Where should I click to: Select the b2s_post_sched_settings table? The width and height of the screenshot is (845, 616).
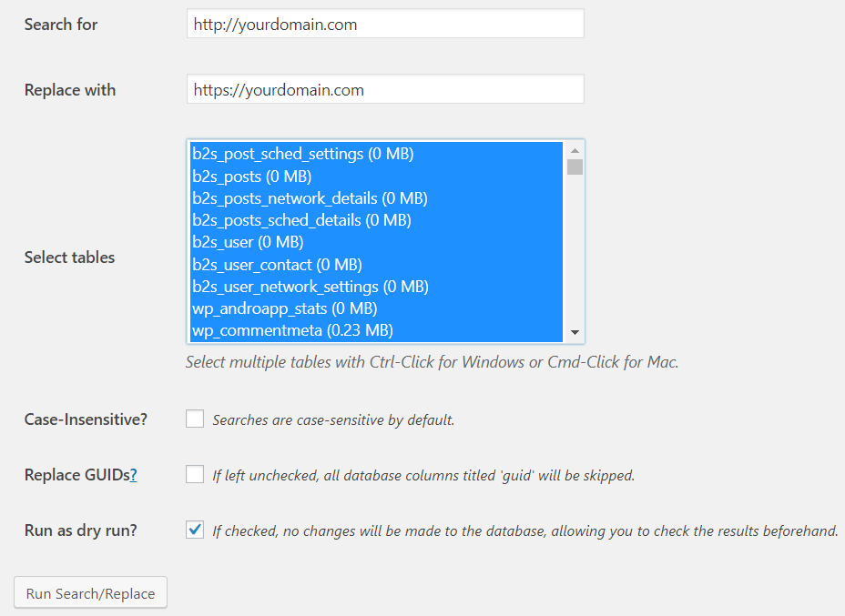301,154
